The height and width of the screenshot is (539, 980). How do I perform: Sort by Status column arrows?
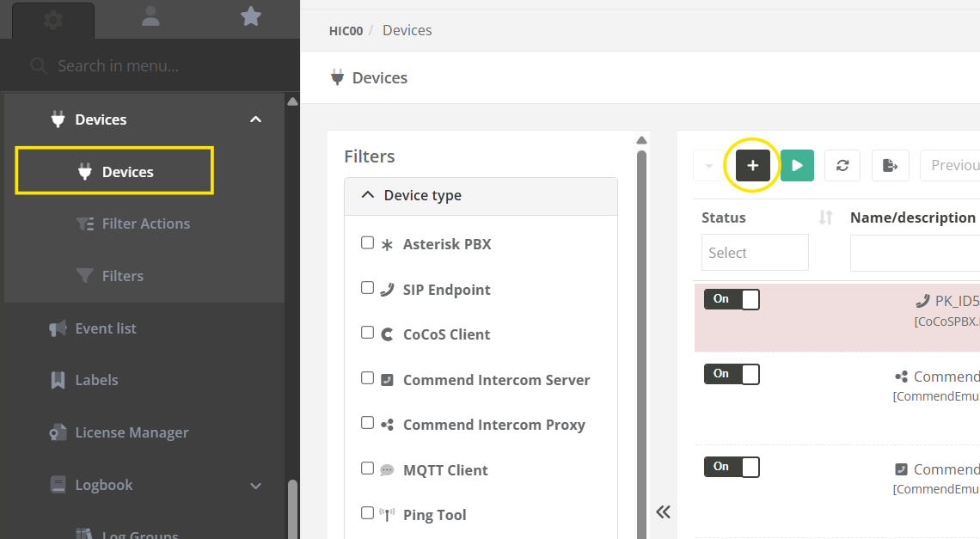point(825,217)
